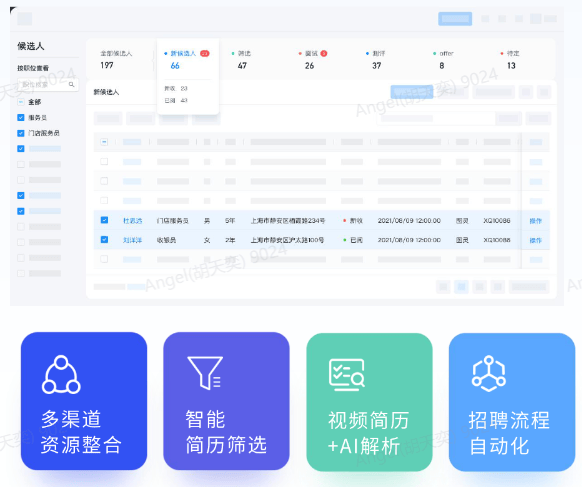
Task: Toggle the select-all checkbox in table header
Action: tap(104, 142)
